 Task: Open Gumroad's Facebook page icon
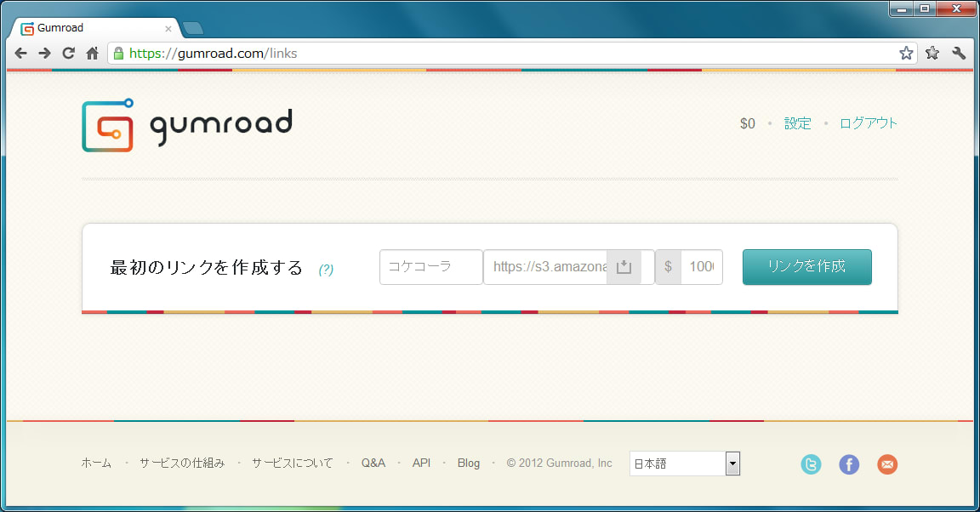(849, 464)
